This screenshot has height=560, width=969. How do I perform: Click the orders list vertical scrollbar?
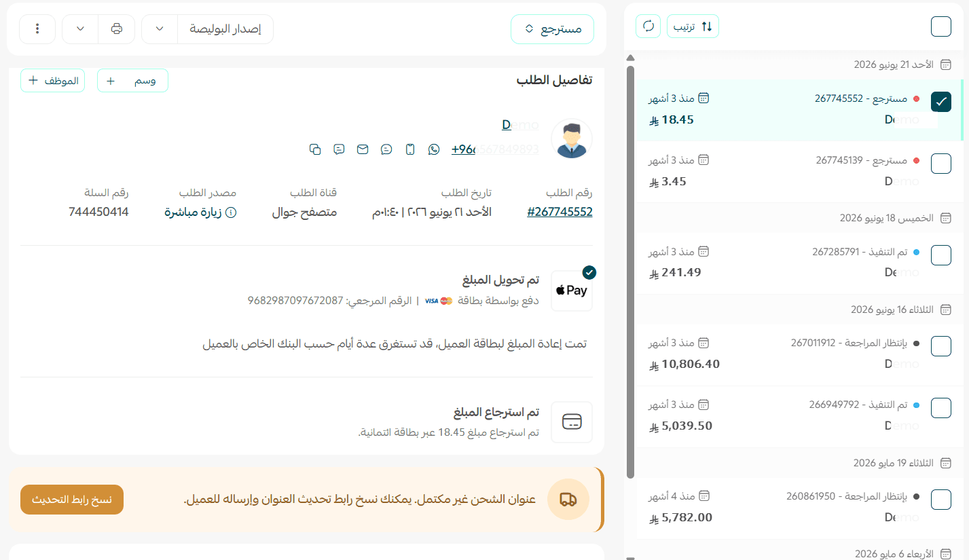(x=630, y=272)
